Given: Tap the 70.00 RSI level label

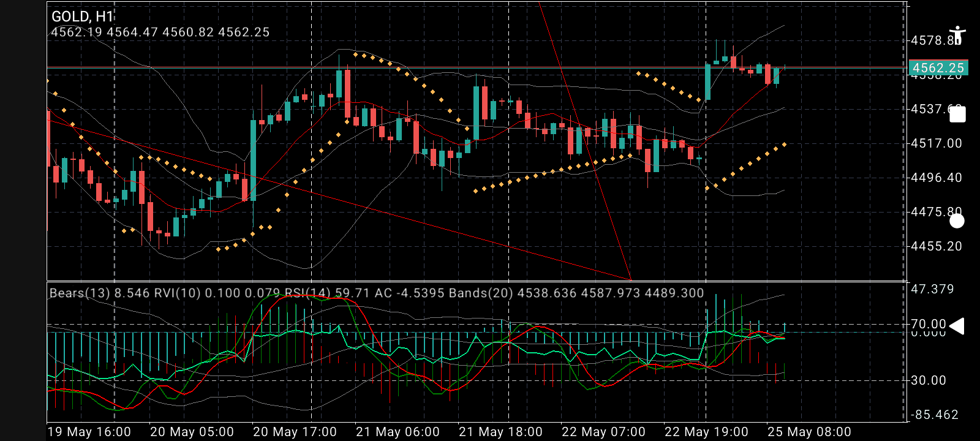Looking at the screenshot, I should pos(929,324).
